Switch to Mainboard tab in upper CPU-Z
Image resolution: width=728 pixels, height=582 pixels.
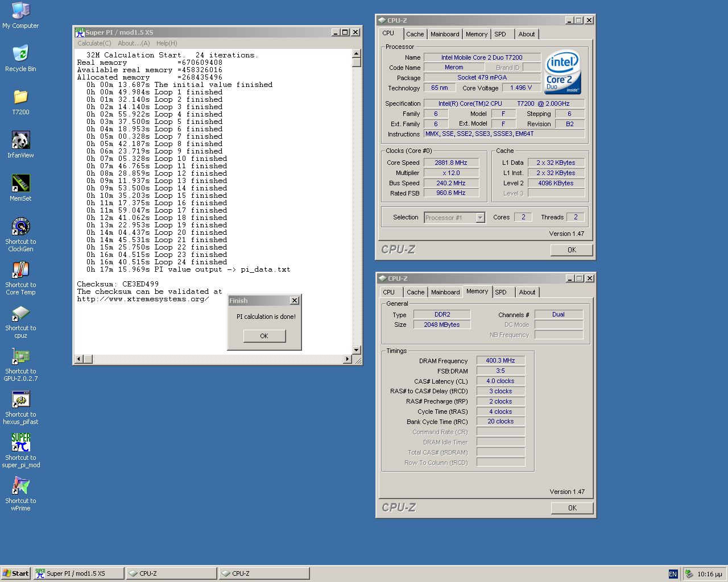click(445, 34)
